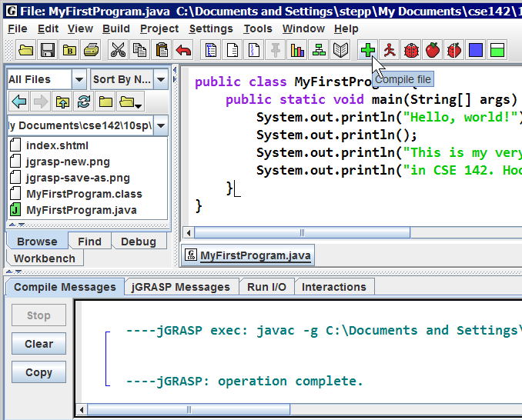Click the scissors cut icon
Image resolution: width=522 pixels, height=420 pixels.
click(x=118, y=51)
